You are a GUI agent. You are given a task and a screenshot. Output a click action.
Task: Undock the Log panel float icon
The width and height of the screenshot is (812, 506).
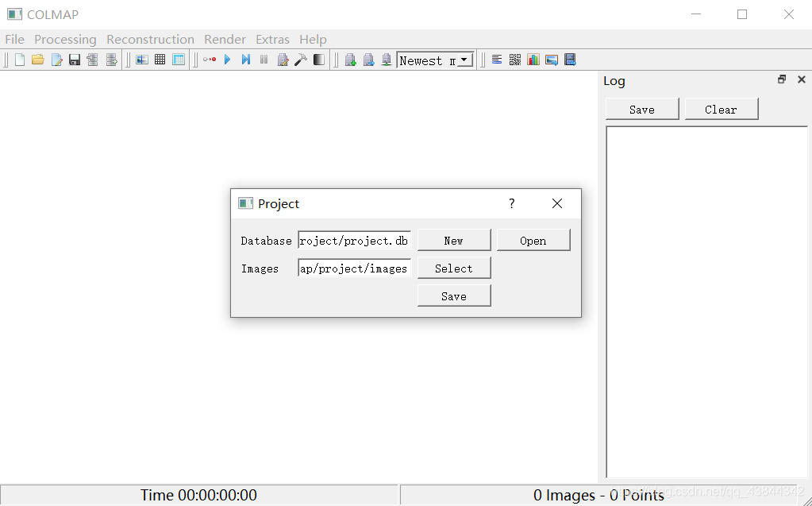782,79
